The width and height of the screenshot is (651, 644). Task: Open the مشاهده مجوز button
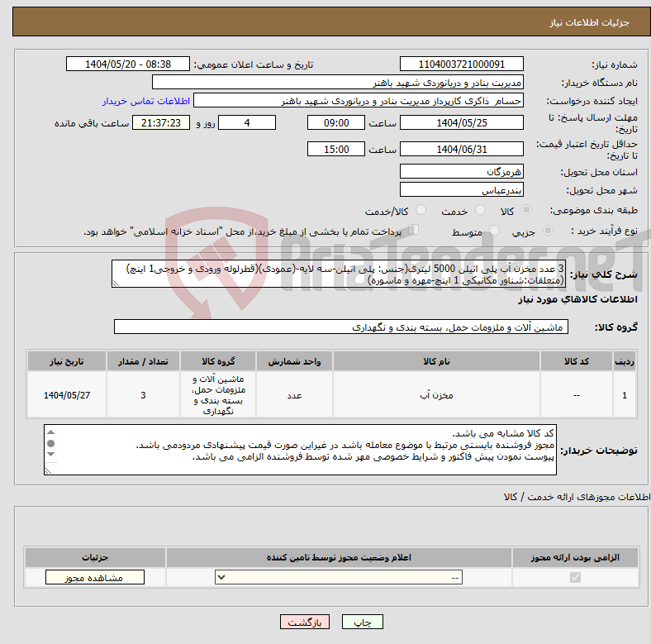pos(95,577)
